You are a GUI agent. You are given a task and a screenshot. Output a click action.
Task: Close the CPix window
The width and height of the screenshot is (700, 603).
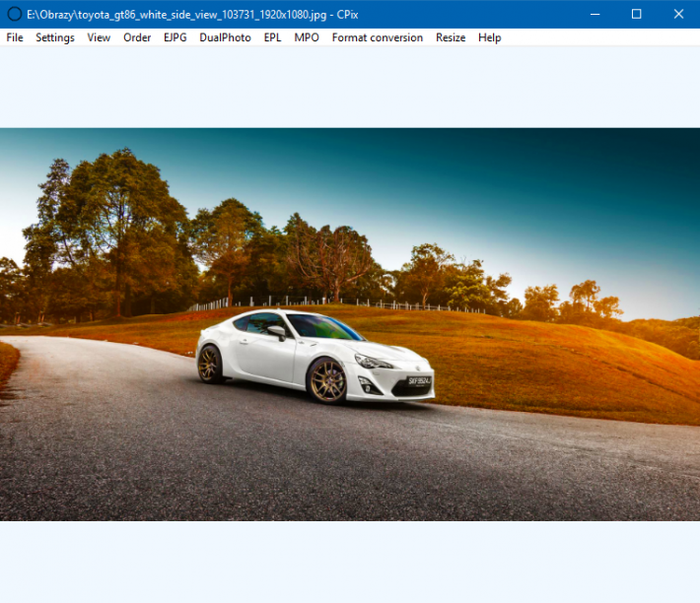point(678,14)
